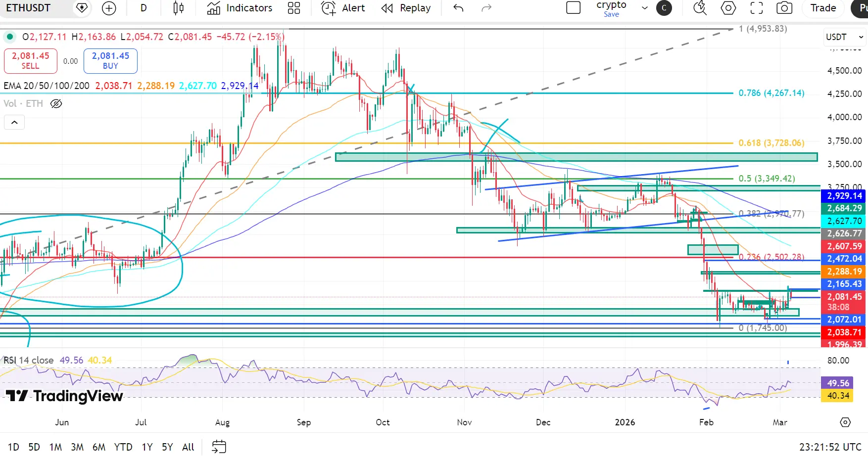Image resolution: width=868 pixels, height=459 pixels.
Task: Open the candlestick chart style picker
Action: [179, 8]
